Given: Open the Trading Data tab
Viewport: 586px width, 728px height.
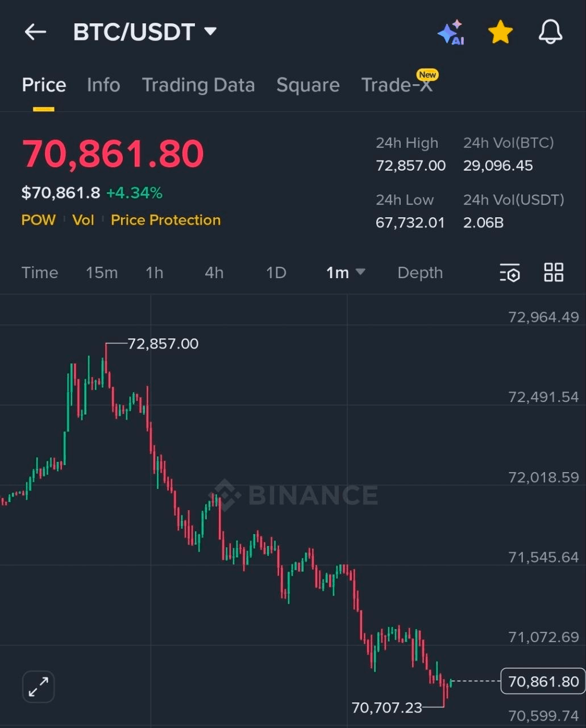Looking at the screenshot, I should [198, 85].
